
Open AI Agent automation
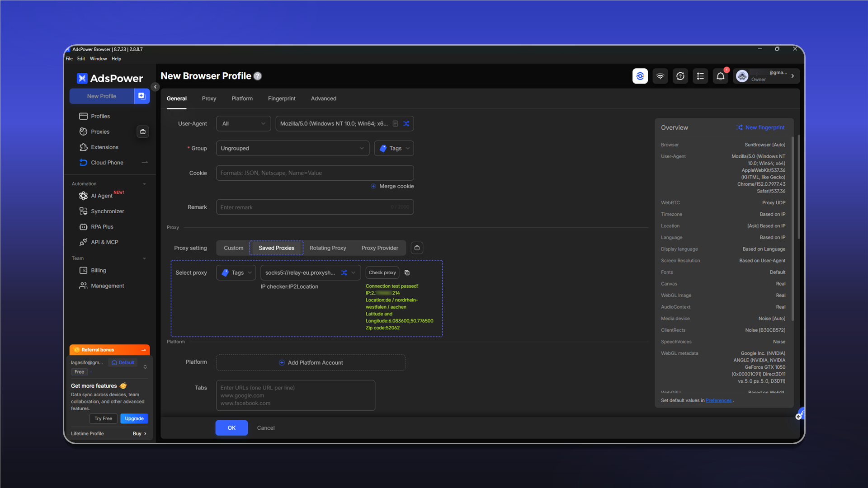(x=102, y=196)
